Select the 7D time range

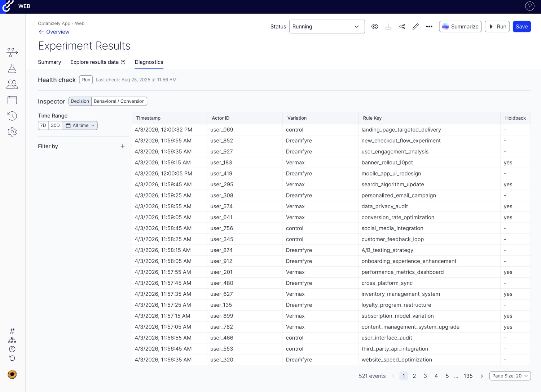(x=43, y=125)
